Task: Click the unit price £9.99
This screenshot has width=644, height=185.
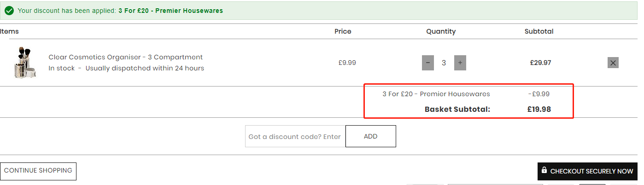Action: coord(347,63)
